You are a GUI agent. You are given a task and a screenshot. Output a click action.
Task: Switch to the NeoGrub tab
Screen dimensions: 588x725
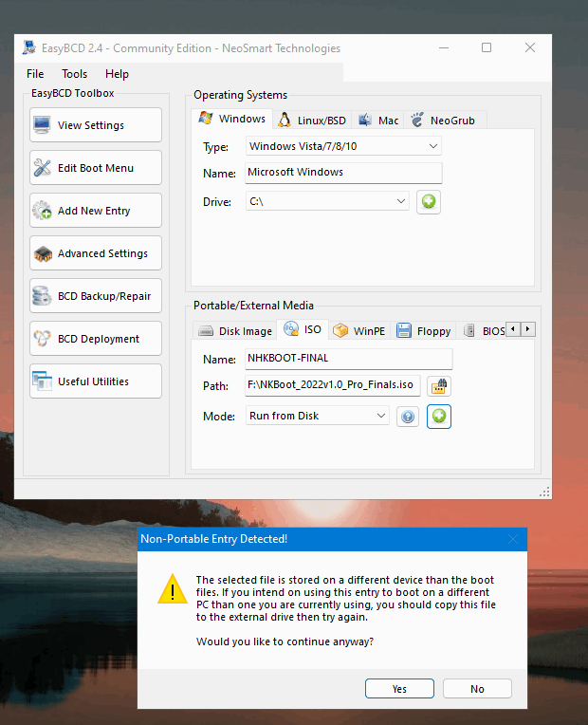pos(444,121)
